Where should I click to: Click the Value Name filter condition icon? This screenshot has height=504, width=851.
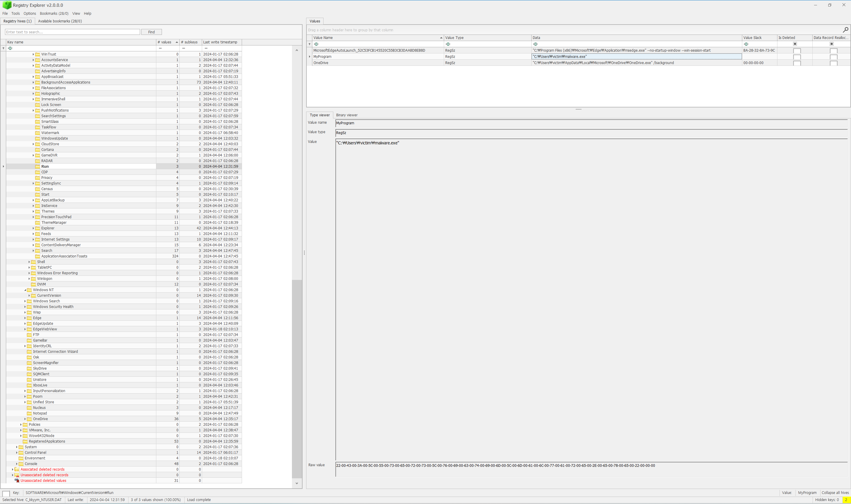coord(316,44)
